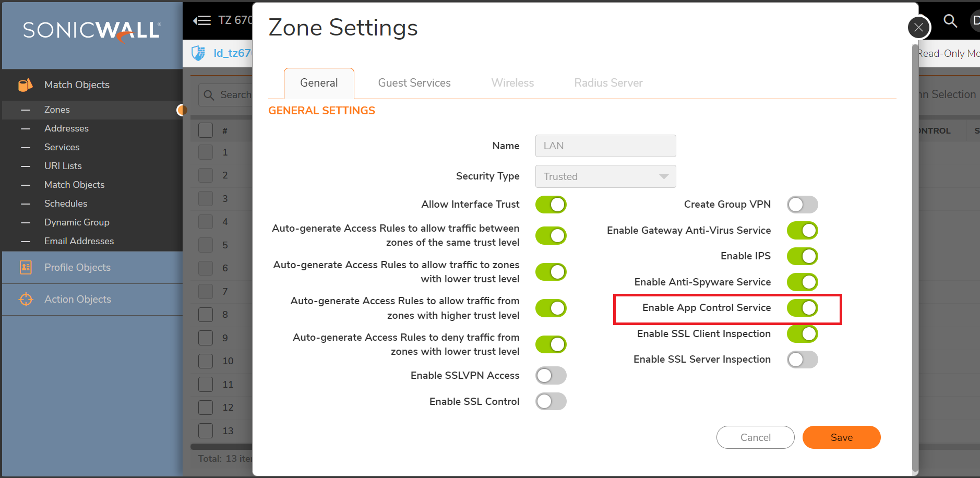Turn on Create Group VPN toggle
Viewport: 980px width, 478px height.
tap(802, 205)
